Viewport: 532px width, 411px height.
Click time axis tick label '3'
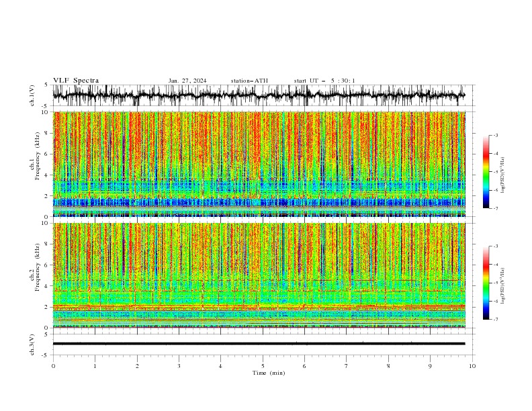click(x=179, y=366)
